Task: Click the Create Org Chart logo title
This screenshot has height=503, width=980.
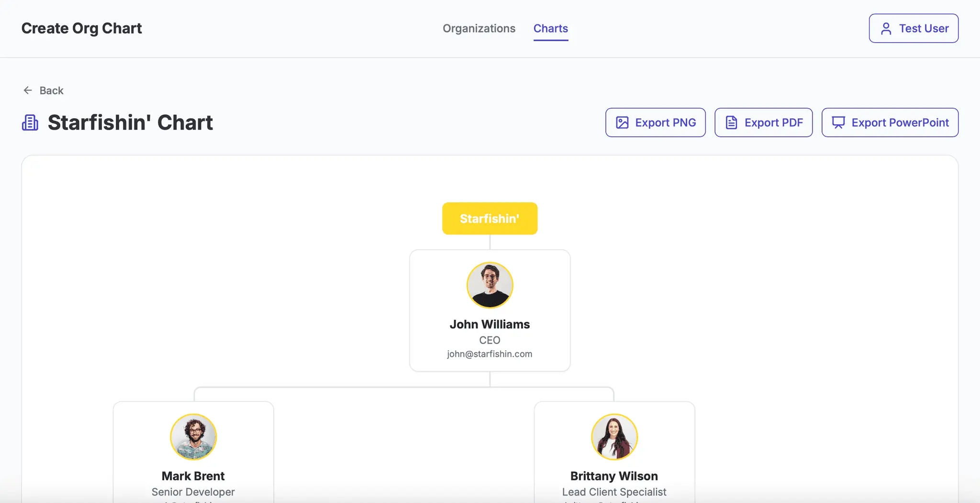Action: click(x=82, y=28)
